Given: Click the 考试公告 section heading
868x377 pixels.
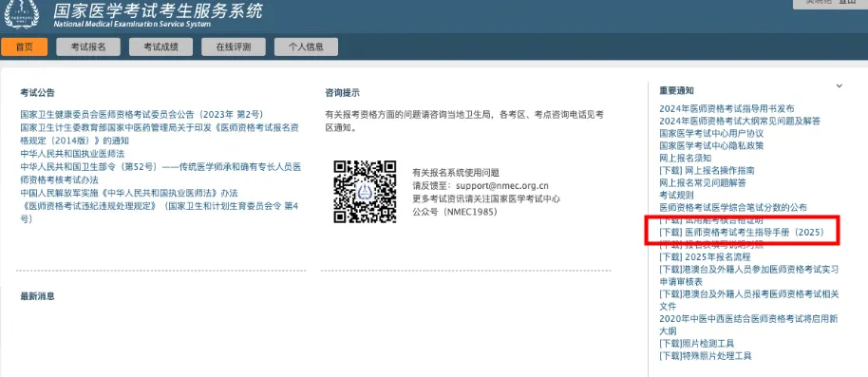Looking at the screenshot, I should click(x=38, y=92).
